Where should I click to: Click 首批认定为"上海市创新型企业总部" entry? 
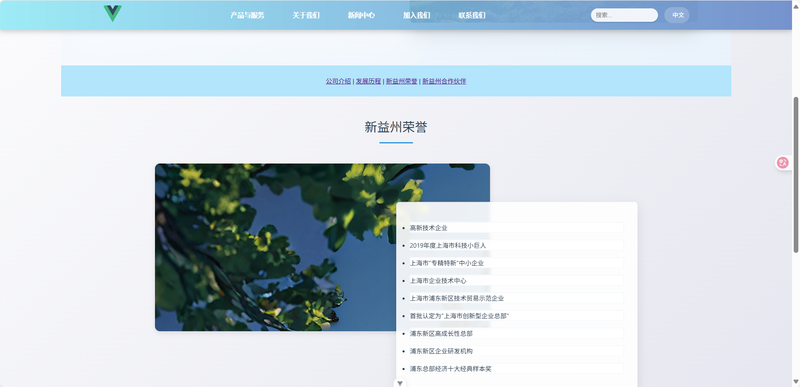pos(516,316)
